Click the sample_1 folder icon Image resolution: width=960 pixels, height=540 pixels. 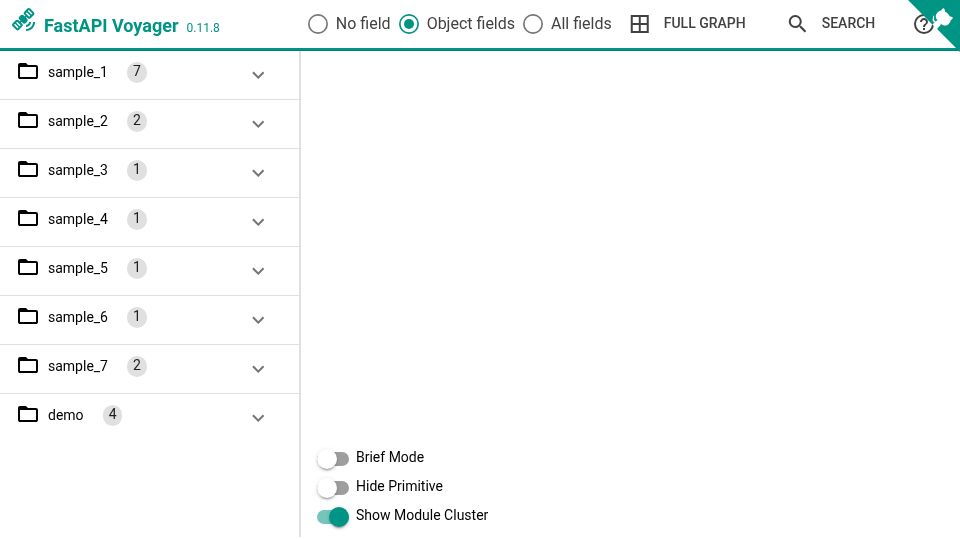point(28,72)
